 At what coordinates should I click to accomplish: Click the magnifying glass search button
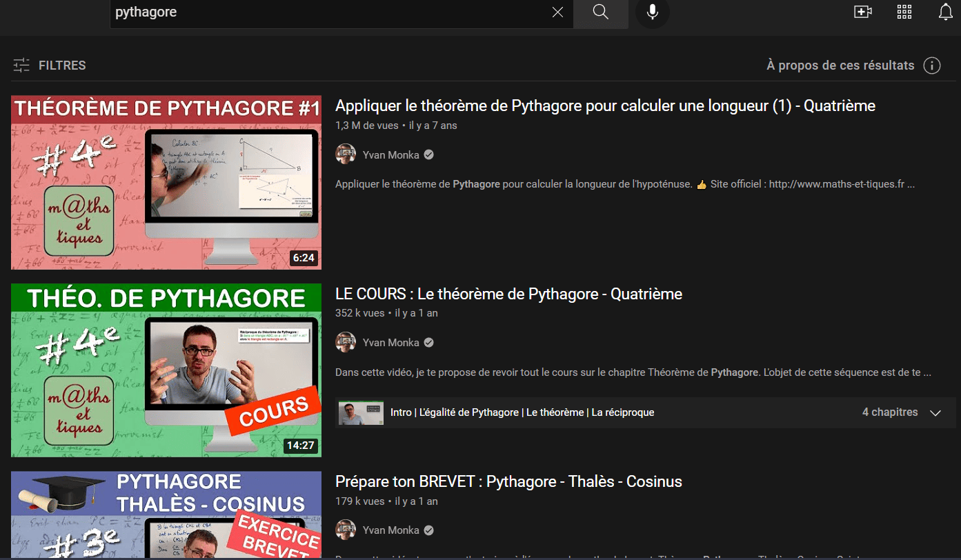pyautogui.click(x=600, y=12)
